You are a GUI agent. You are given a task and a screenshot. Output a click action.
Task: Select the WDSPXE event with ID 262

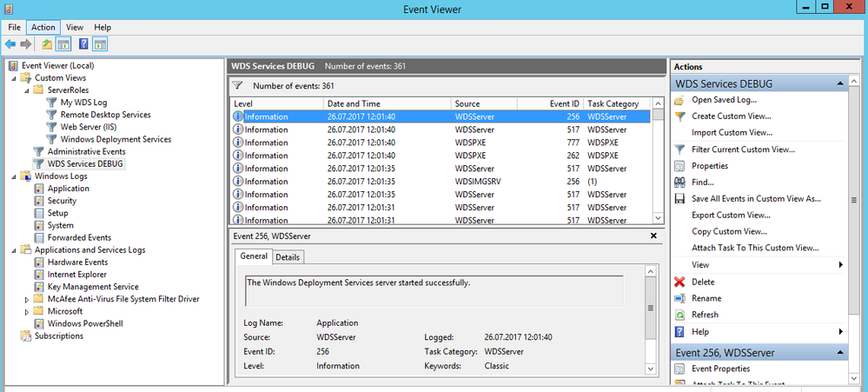pos(441,156)
